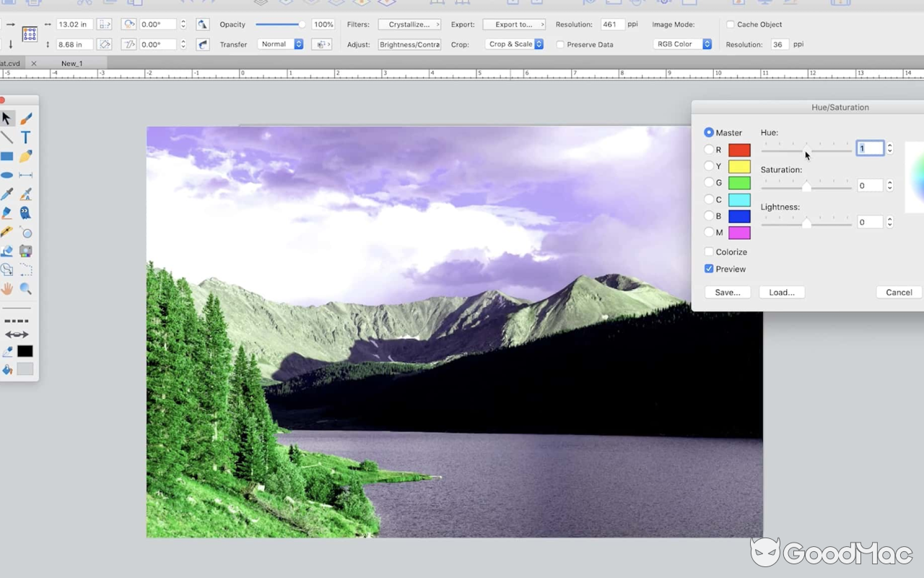The width and height of the screenshot is (924, 578).
Task: Disable the Preview checkbox
Action: click(709, 268)
